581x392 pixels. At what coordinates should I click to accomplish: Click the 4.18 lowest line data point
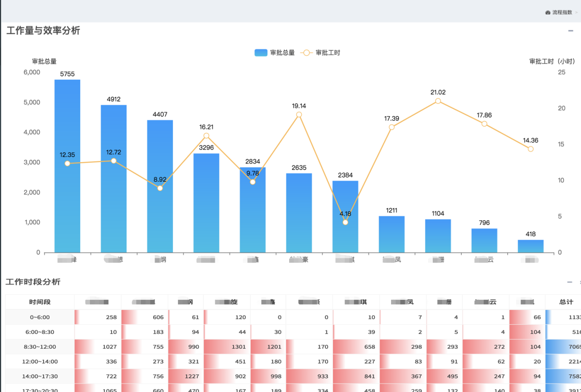click(345, 222)
